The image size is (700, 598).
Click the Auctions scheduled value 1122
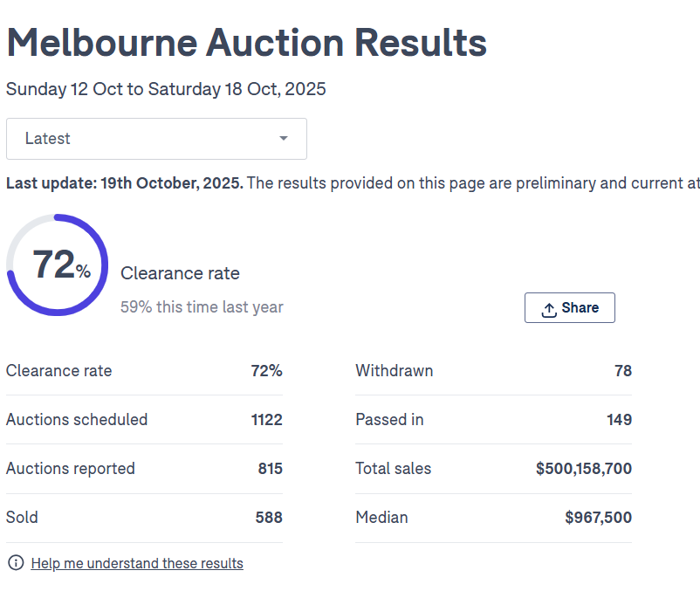[x=266, y=420]
